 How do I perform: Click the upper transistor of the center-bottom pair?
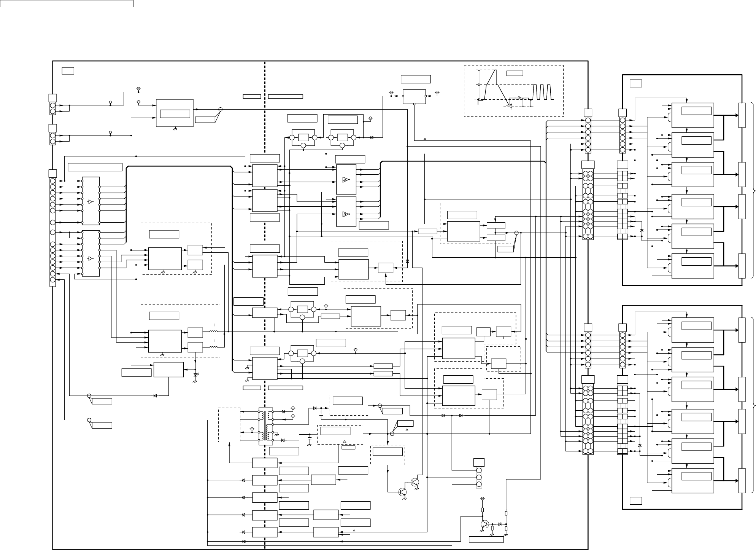tap(415, 483)
